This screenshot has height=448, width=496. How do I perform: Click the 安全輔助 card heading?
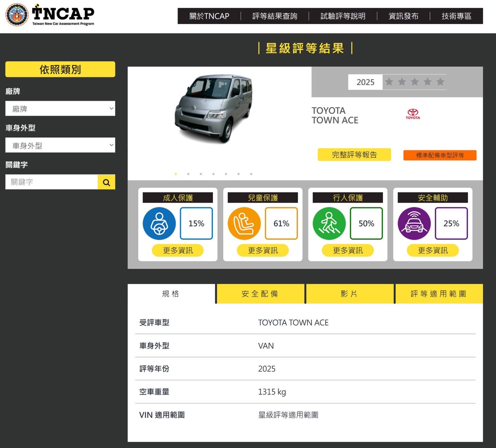(433, 198)
